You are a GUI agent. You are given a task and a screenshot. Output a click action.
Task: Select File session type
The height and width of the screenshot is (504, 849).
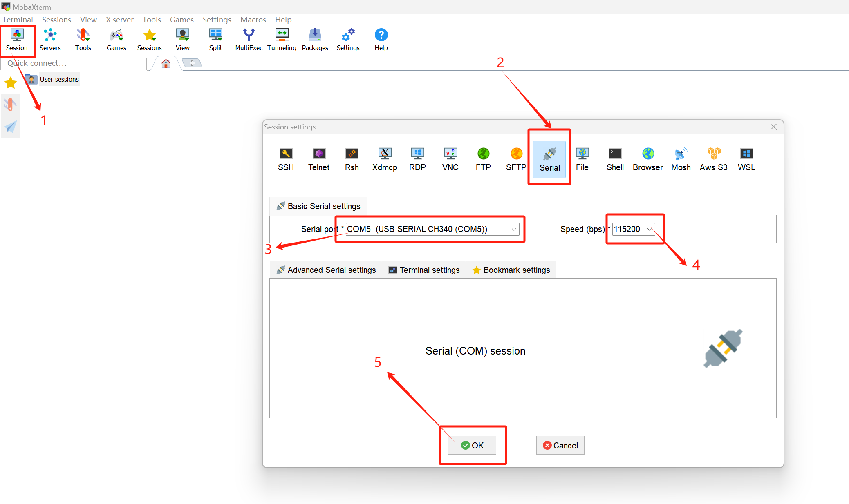[582, 159]
